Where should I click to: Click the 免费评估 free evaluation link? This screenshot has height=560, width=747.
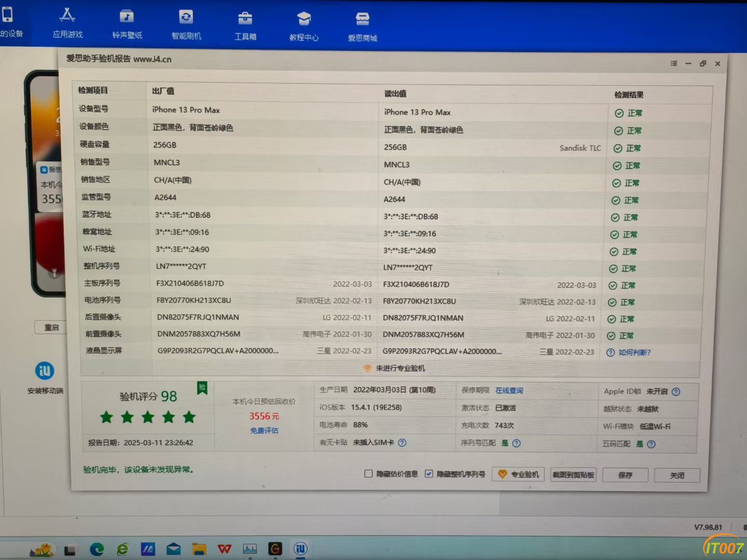click(264, 430)
